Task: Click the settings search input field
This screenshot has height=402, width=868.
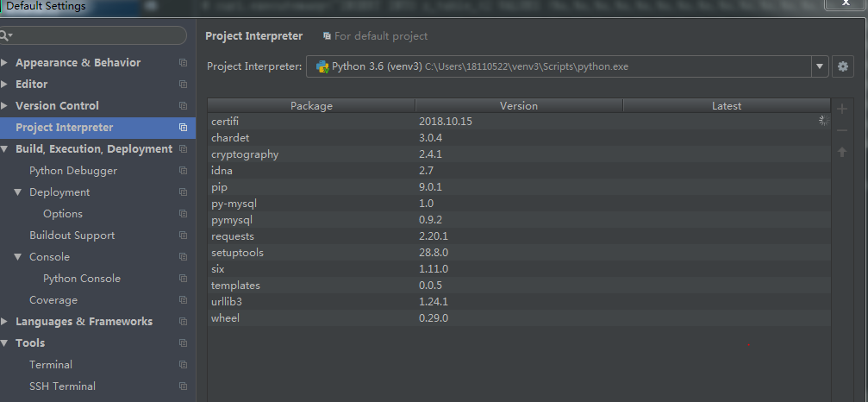Action: tap(93, 35)
